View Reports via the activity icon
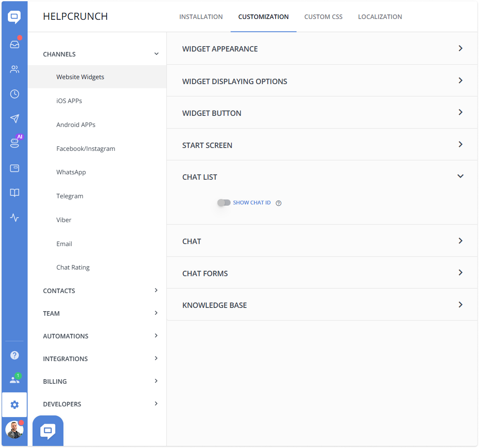This screenshot has height=448, width=479. [14, 218]
